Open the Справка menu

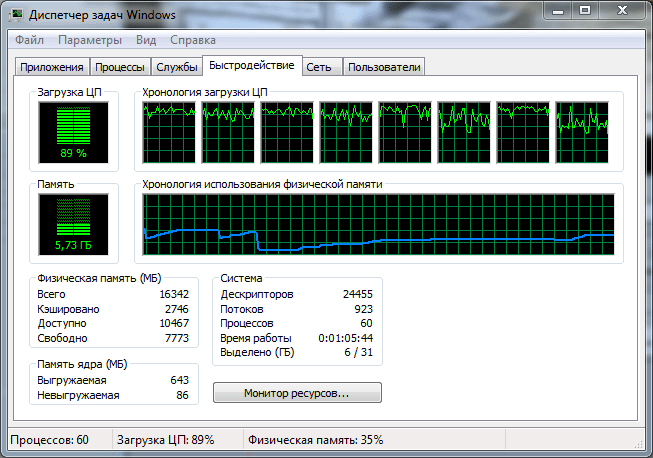(x=193, y=40)
